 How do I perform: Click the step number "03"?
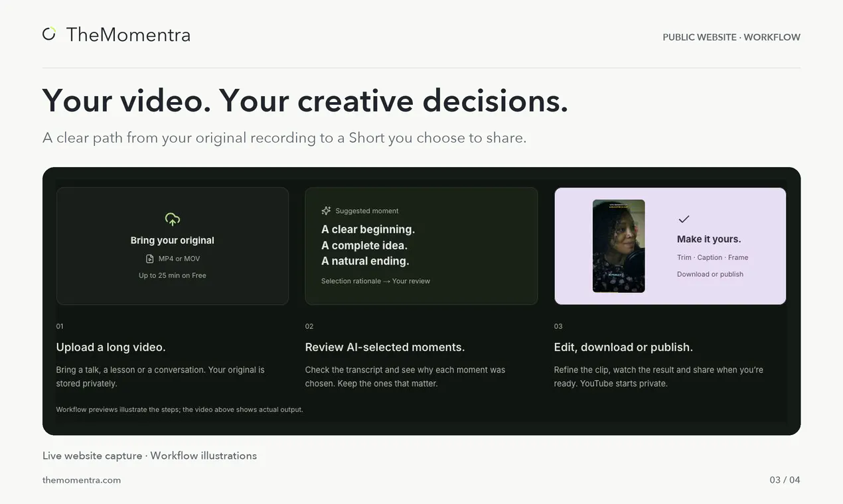coord(558,326)
